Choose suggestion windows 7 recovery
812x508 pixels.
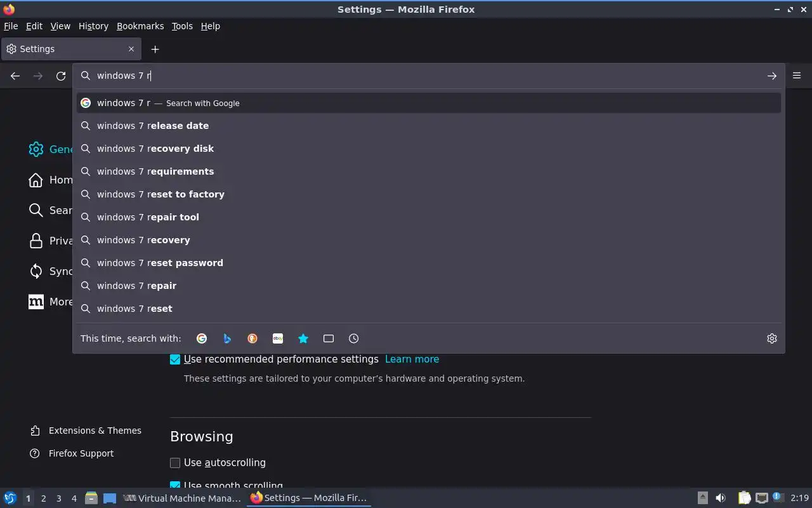tap(429, 240)
